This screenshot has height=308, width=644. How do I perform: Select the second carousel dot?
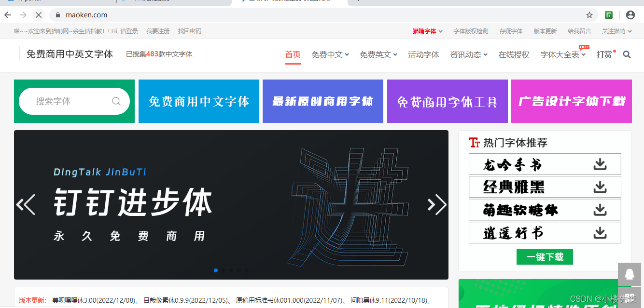pos(224,270)
